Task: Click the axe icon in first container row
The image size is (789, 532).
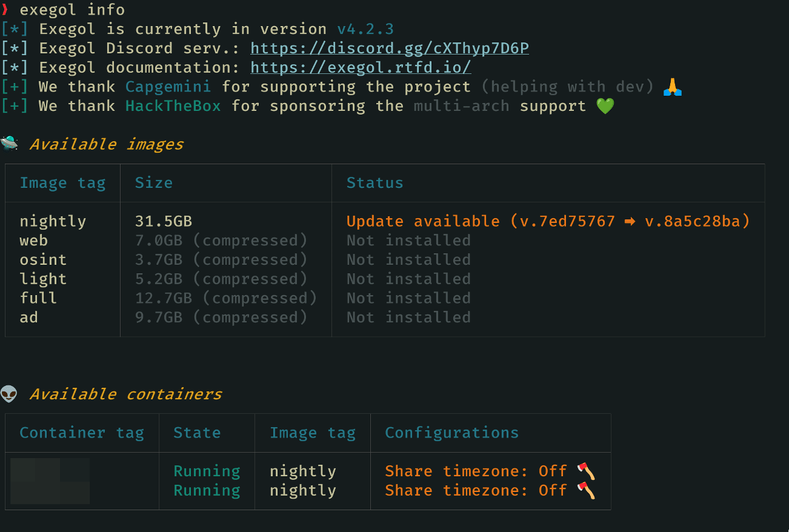Action: click(586, 471)
